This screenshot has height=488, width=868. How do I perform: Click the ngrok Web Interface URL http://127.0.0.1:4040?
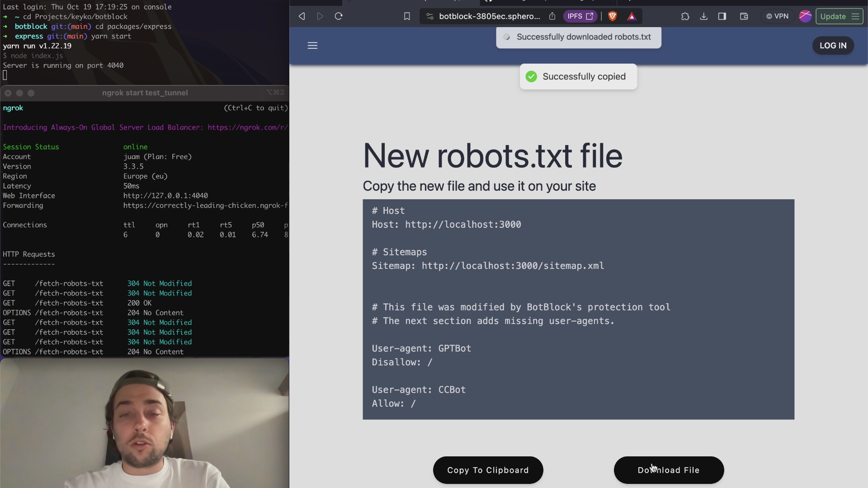165,196
